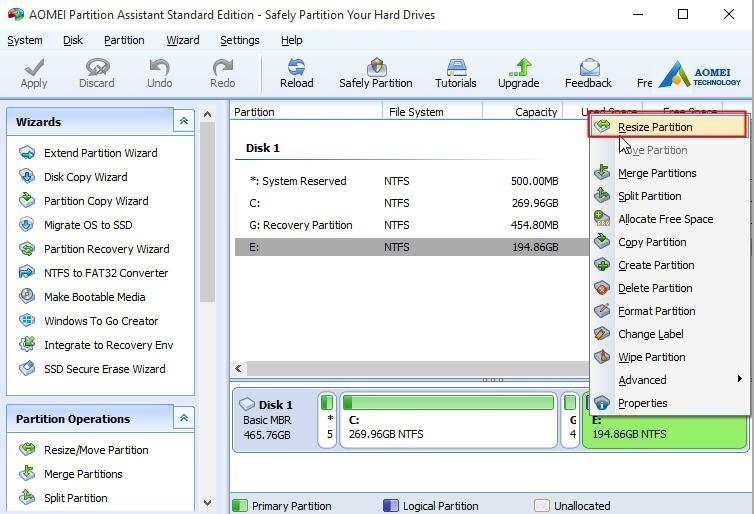Open the Settings menu
The image size is (754, 514).
pyautogui.click(x=239, y=40)
